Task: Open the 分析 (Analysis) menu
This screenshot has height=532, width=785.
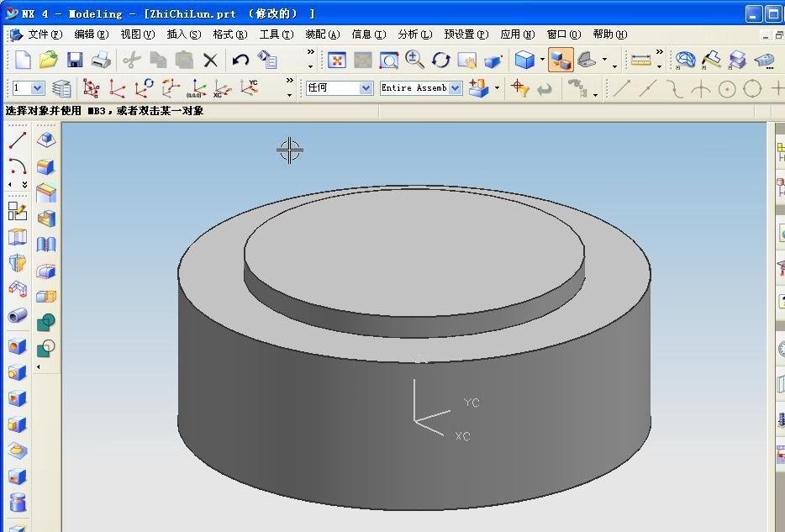Action: click(414, 34)
